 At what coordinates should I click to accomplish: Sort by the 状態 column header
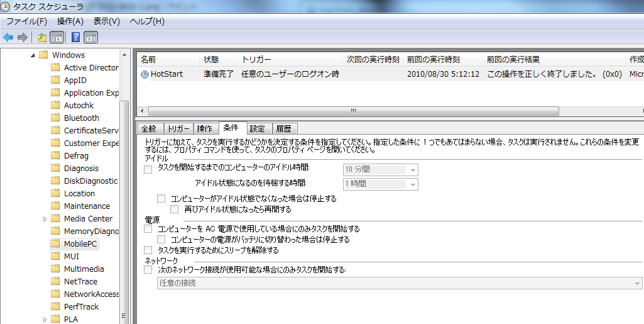click(x=211, y=60)
